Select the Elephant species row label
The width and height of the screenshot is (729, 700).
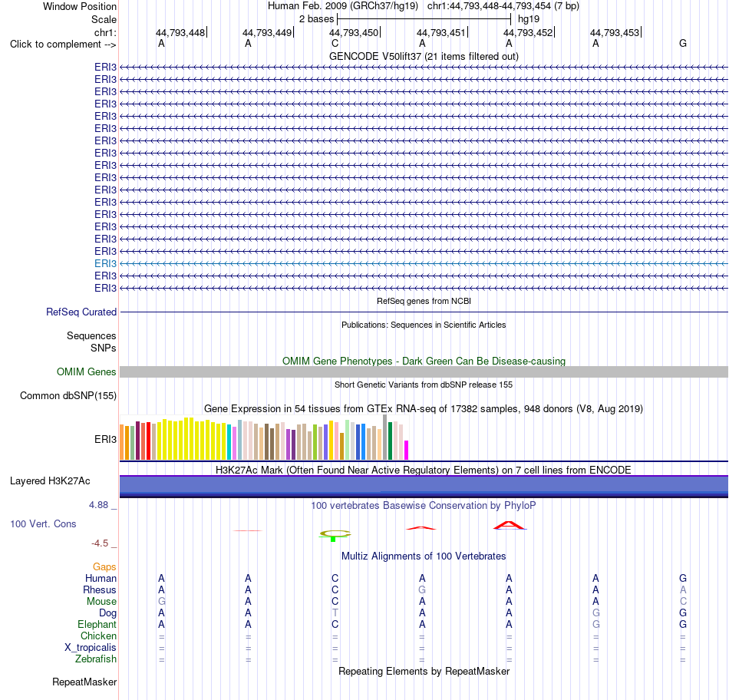(x=97, y=624)
